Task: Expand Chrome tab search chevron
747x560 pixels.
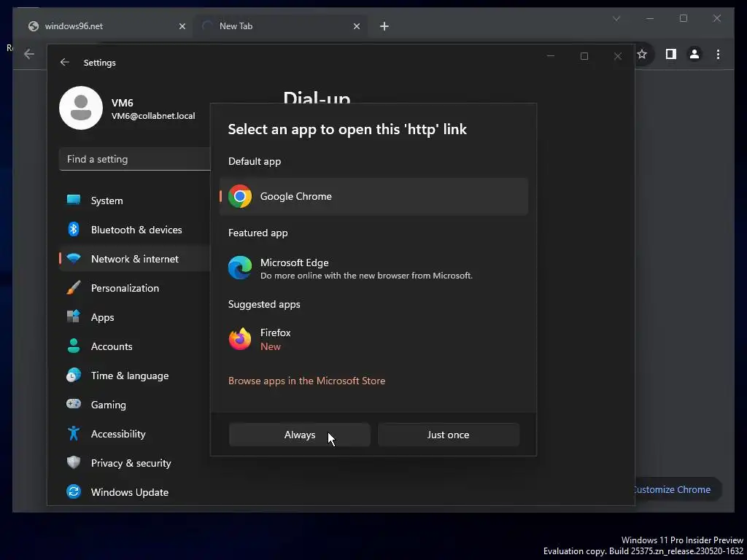Action: 616,18
